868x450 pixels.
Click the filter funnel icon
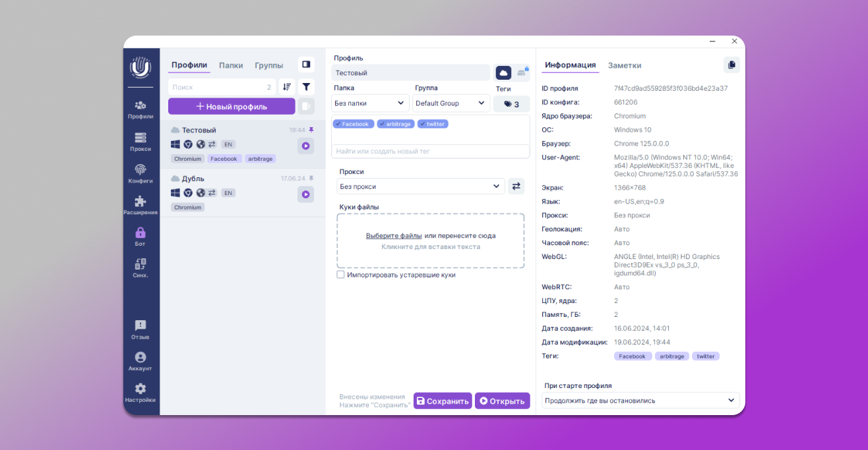pos(306,87)
